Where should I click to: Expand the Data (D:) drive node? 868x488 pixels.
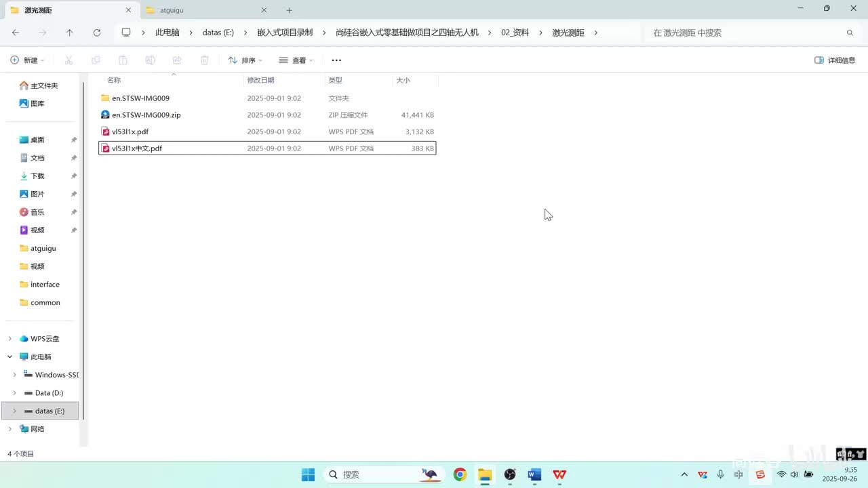[x=14, y=393]
